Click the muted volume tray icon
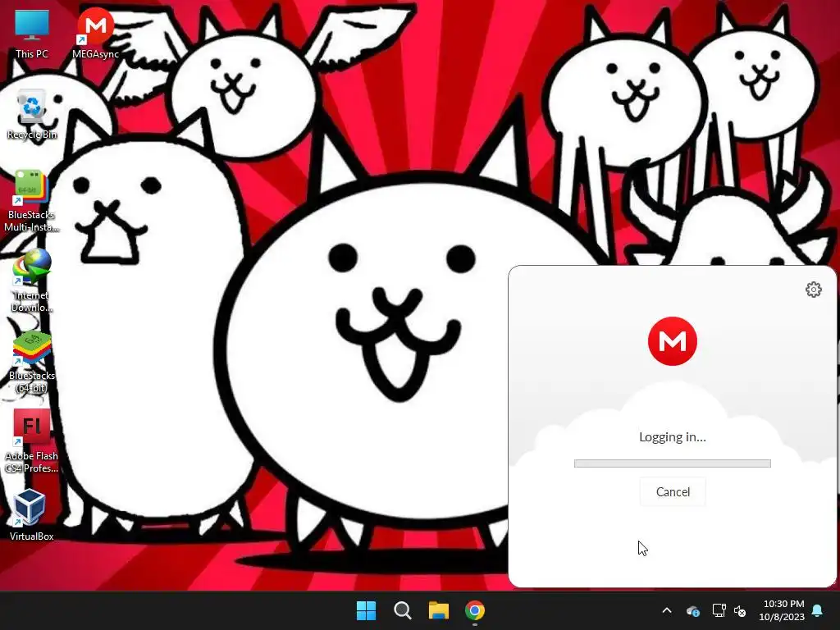Viewport: 840px width, 630px height. click(x=740, y=610)
